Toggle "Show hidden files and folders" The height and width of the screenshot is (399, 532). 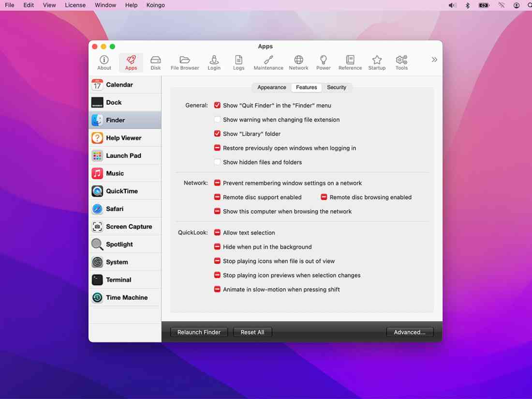217,162
